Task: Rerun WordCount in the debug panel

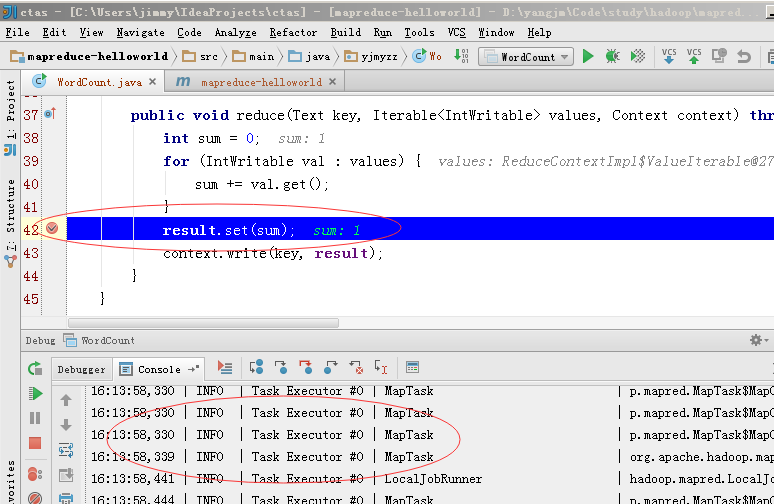Action: (x=35, y=369)
